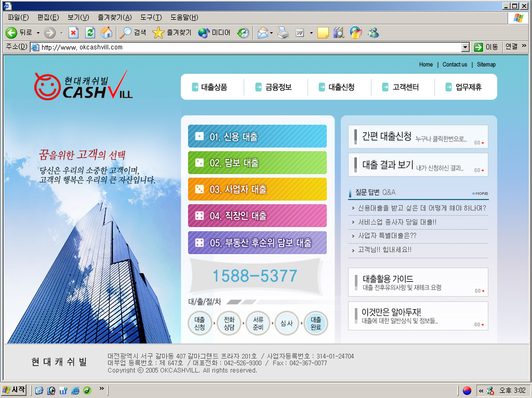Click the 간편 대출신청 banner
Image resolution: width=532 pixels, height=398 pixels.
[x=418, y=137]
